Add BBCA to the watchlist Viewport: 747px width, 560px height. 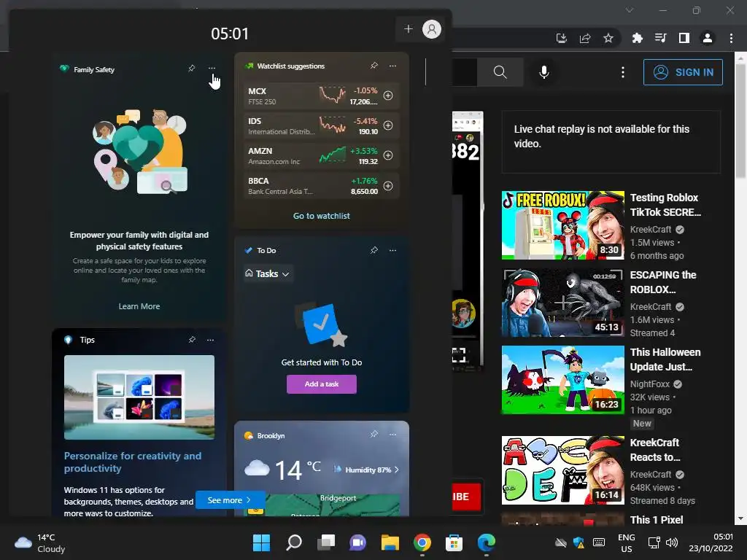[388, 186]
